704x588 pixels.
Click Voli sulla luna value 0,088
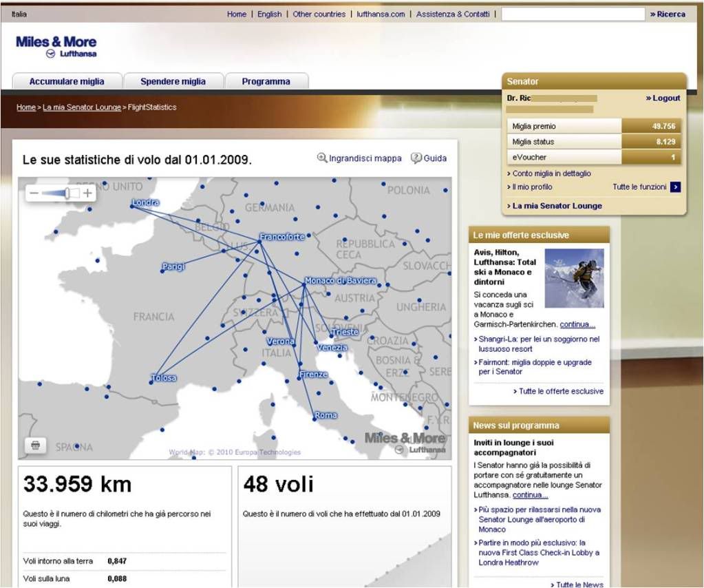117,578
